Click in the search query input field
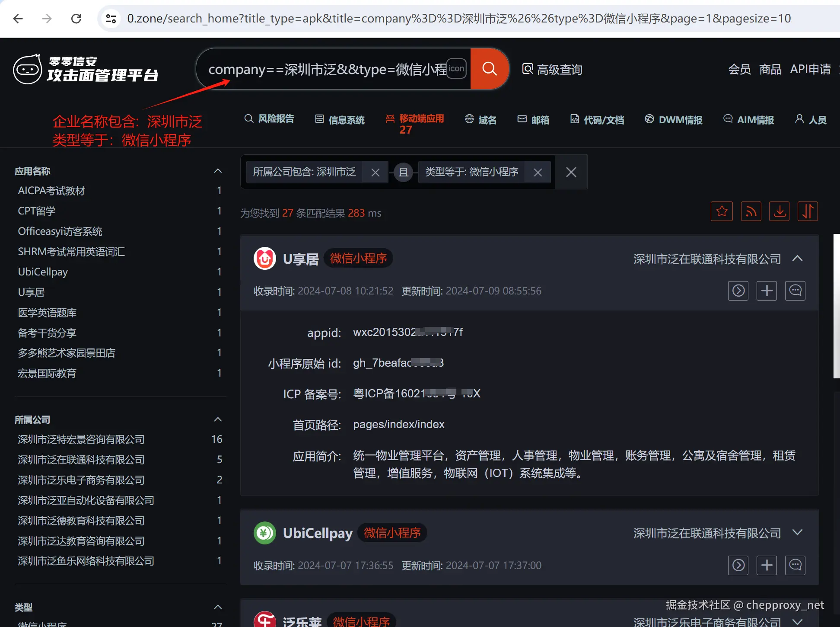This screenshot has height=627, width=840. (327, 69)
